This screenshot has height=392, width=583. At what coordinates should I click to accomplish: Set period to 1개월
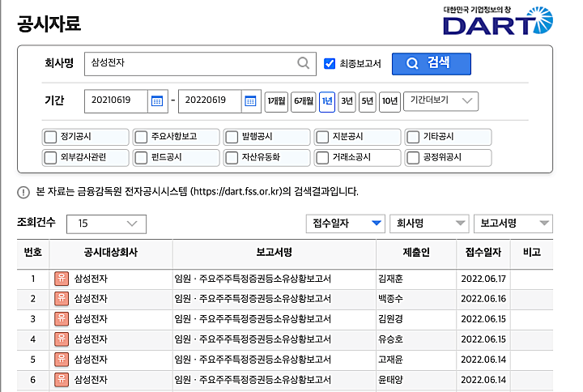(x=276, y=101)
